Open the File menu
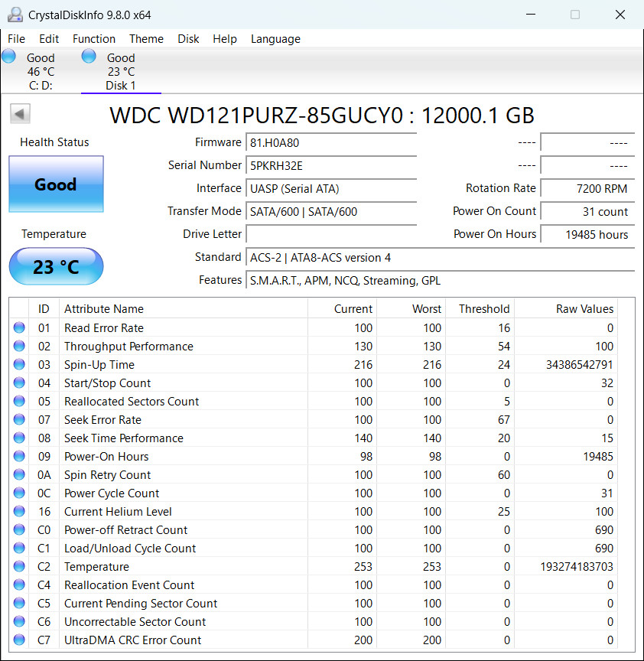Viewport: 644px width, 661px height. coord(16,39)
